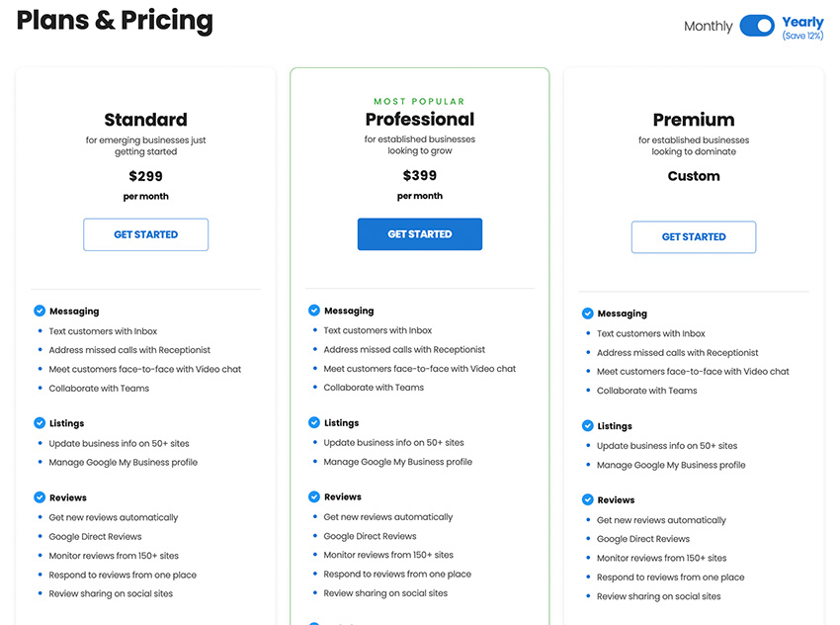This screenshot has height=625, width=840.
Task: Click Get Started for the Standard plan
Action: click(x=145, y=234)
